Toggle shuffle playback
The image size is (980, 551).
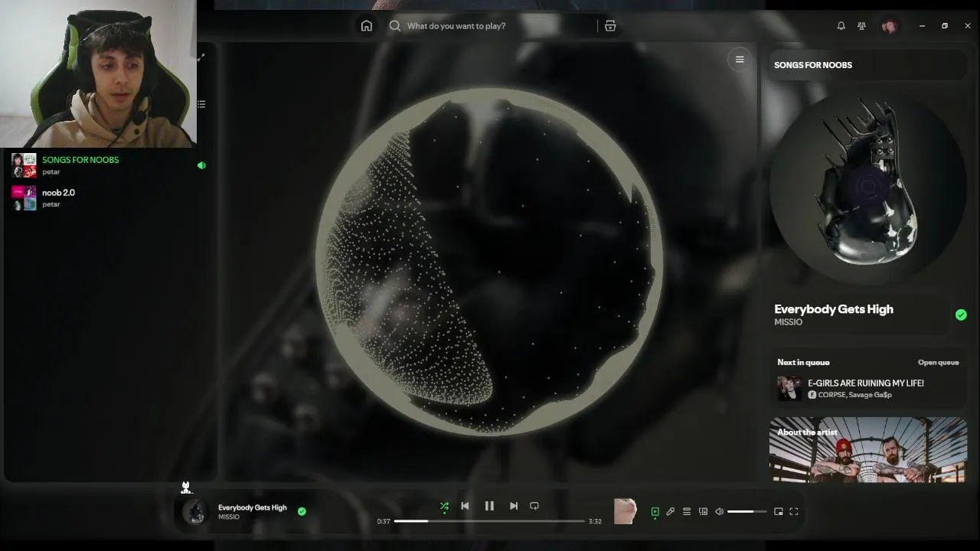pyautogui.click(x=444, y=506)
